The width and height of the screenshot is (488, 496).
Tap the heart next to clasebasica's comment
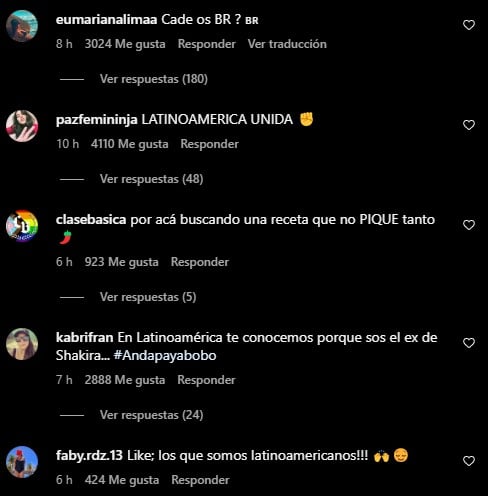pyautogui.click(x=469, y=225)
